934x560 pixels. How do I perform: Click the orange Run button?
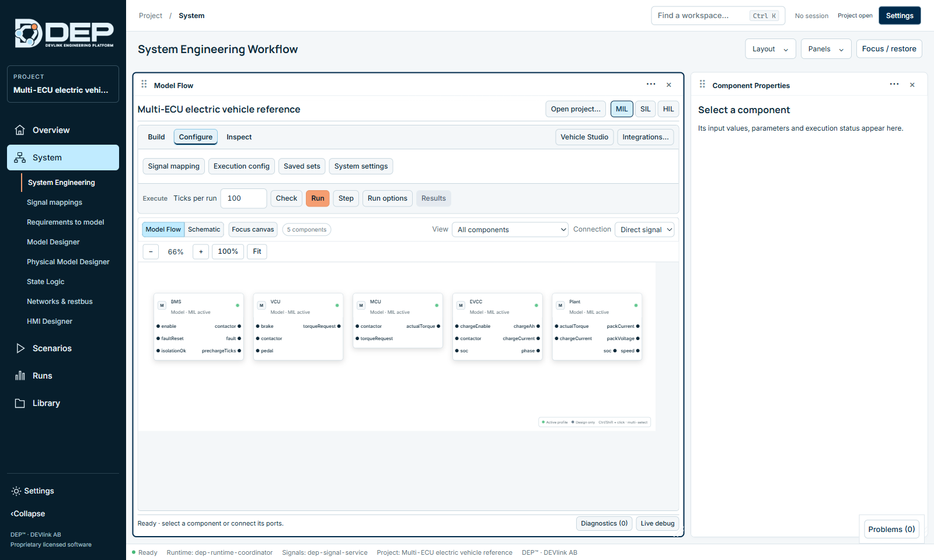(318, 198)
